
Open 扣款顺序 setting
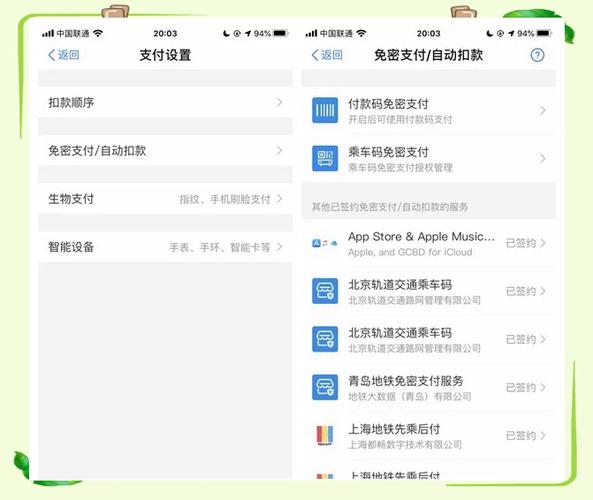[x=165, y=102]
